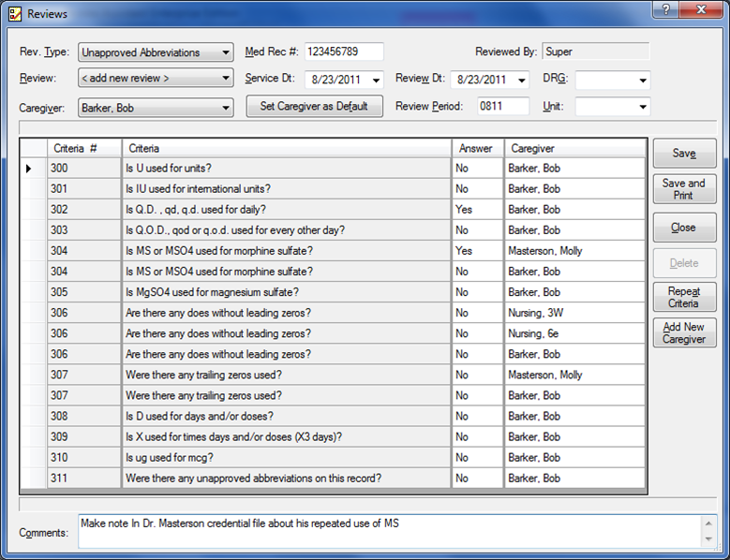Click the Criteria column header

click(287, 148)
